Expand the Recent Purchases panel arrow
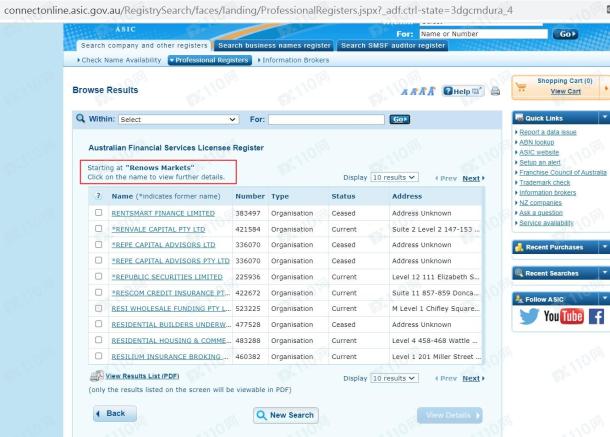 tap(605, 247)
